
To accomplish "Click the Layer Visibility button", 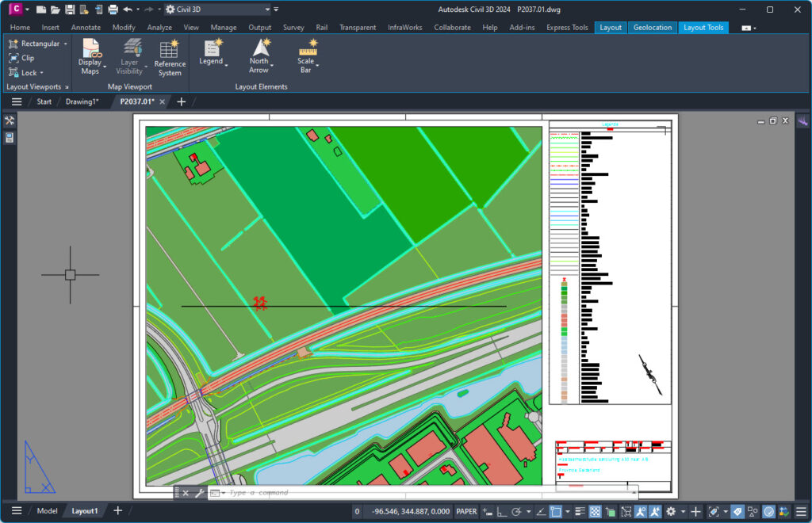I will [x=129, y=56].
